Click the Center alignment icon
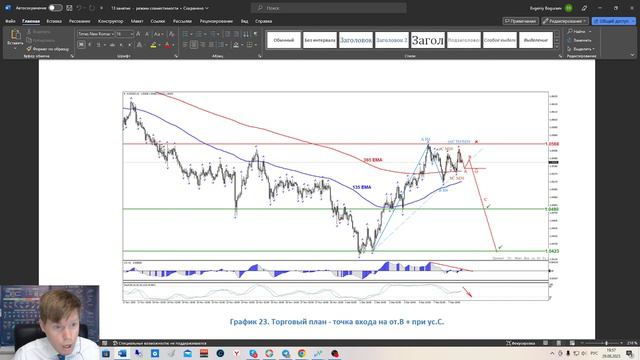Screen dimensions: 640x360 [x=194, y=44]
